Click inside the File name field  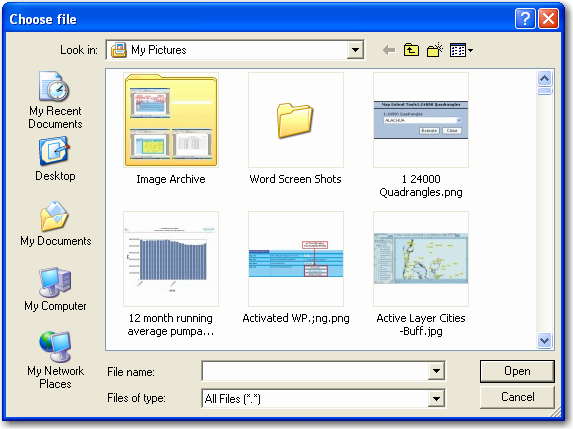[315, 371]
